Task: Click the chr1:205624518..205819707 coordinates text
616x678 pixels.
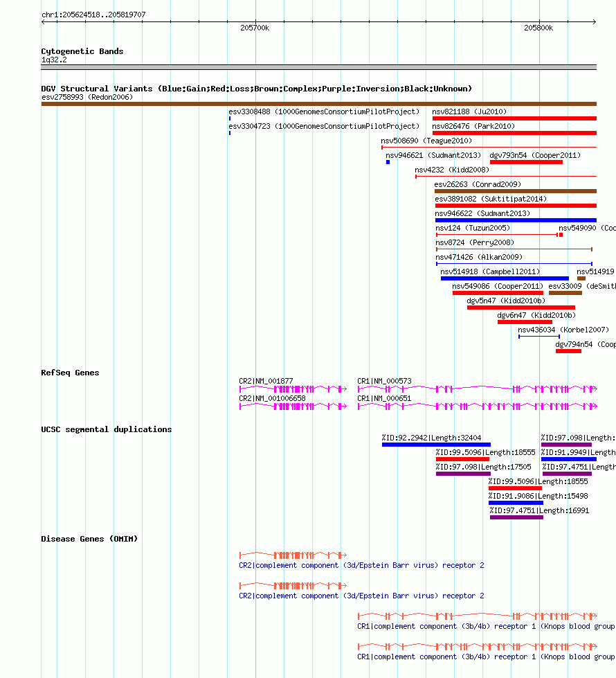Action: click(94, 15)
